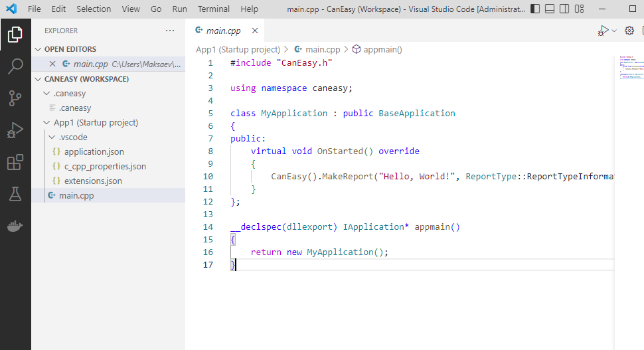The width and height of the screenshot is (644, 350).
Task: Open the Explorer view in activity bar
Action: point(15,35)
